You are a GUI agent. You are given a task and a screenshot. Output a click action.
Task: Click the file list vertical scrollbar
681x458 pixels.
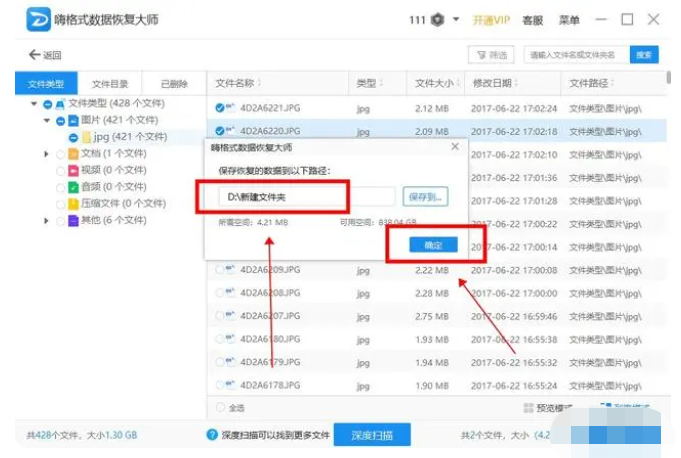pyautogui.click(x=668, y=77)
